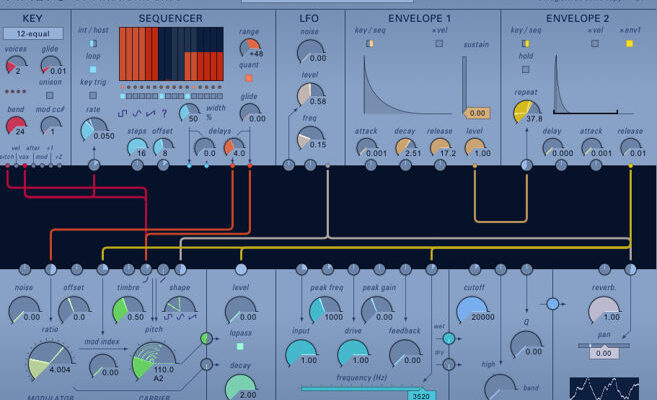Click the sequencer rate knob
Image resolution: width=657 pixels, height=400 pixels.
[x=95, y=128]
